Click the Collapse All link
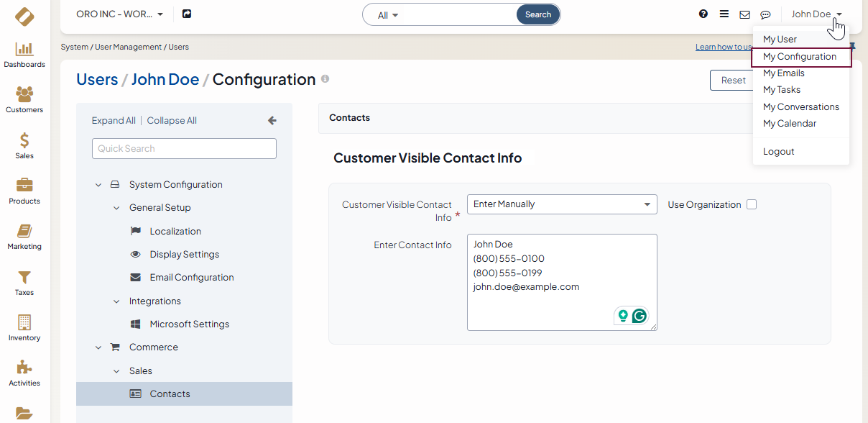 click(172, 121)
